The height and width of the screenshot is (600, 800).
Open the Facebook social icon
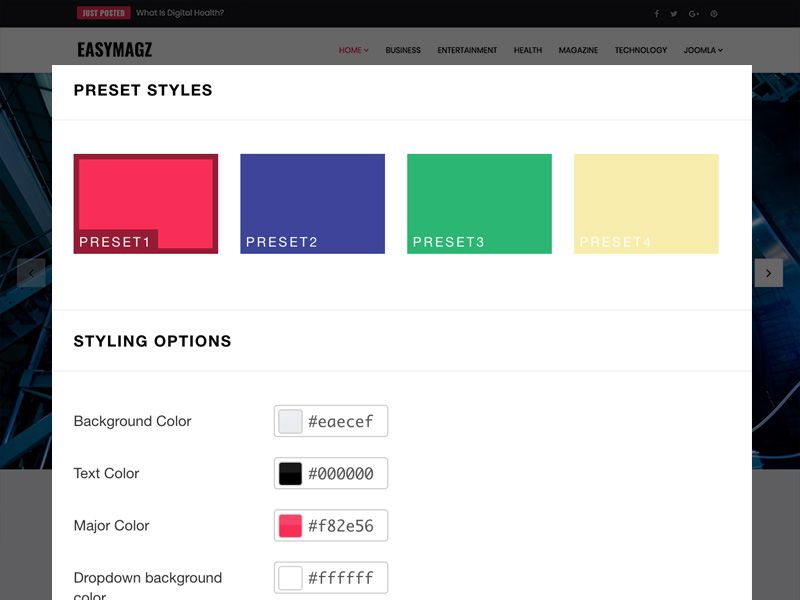(657, 14)
